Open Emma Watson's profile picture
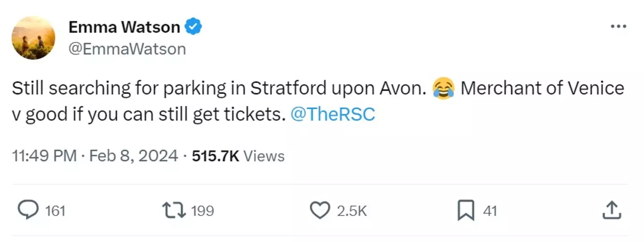Viewport: 644px width, 242px height. 34,38
